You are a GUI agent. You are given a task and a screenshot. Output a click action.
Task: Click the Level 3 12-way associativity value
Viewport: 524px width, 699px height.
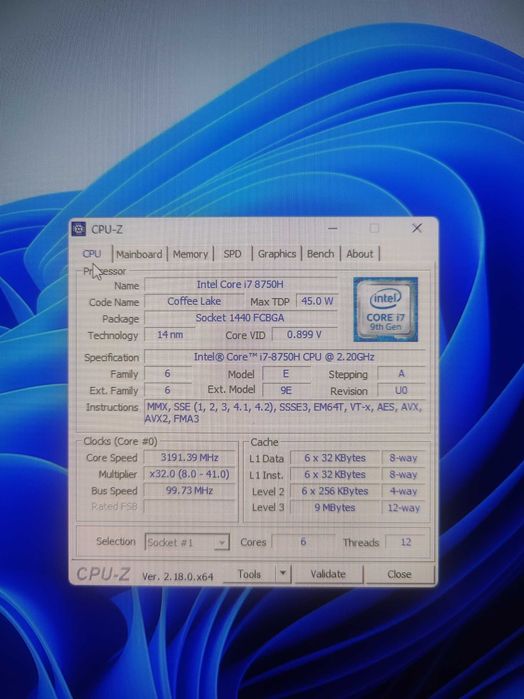coord(404,508)
